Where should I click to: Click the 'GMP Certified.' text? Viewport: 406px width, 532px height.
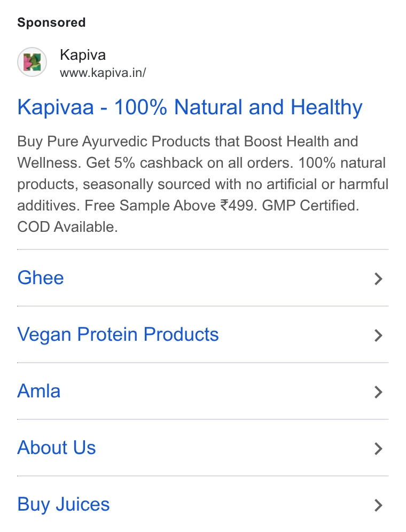pos(310,206)
